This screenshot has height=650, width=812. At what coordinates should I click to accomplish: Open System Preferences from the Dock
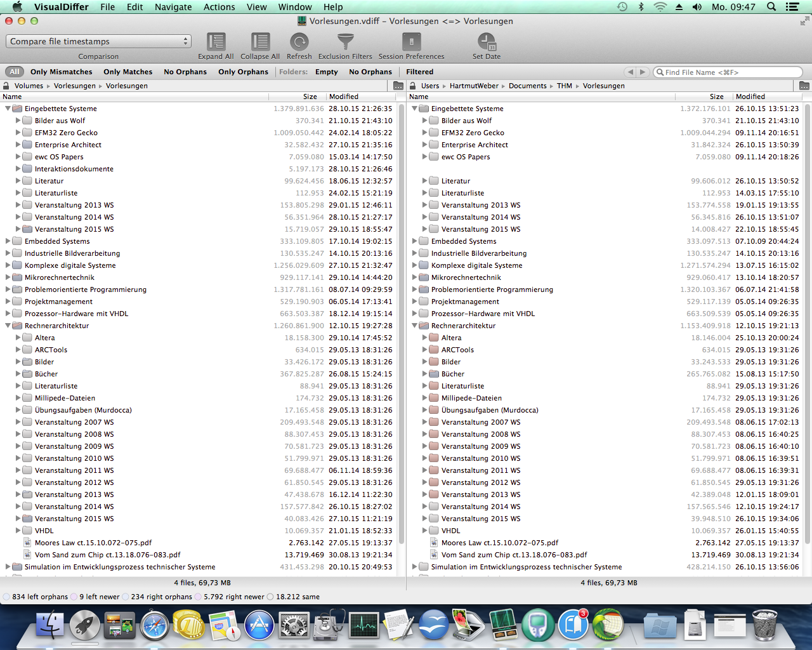[x=294, y=625]
